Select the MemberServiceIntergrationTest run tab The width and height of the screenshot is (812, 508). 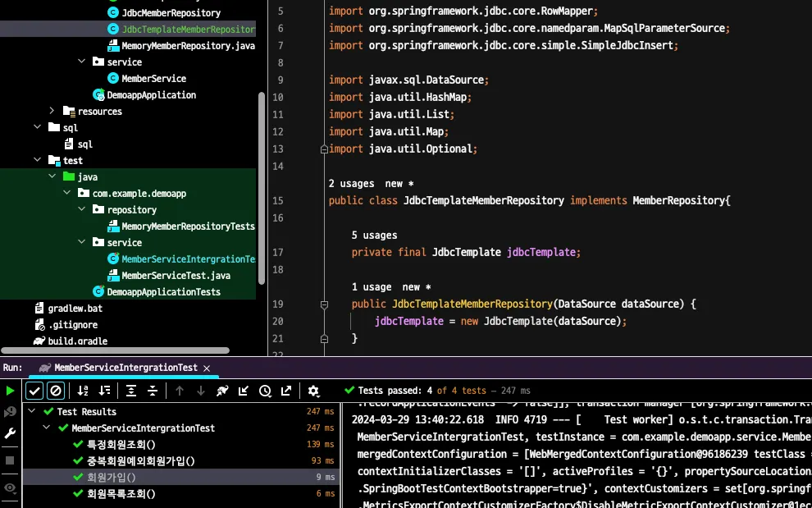click(x=125, y=368)
